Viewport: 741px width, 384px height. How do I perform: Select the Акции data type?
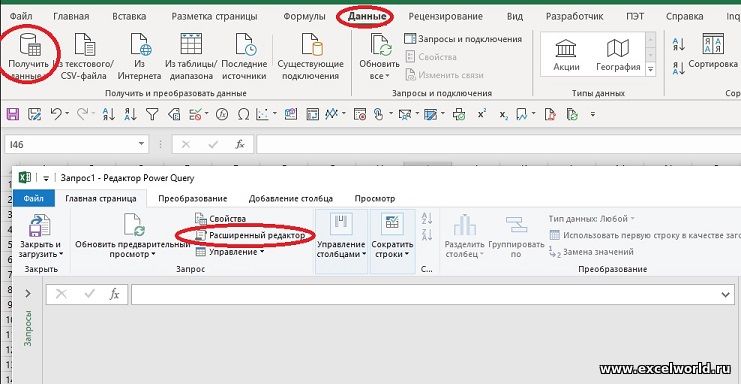(566, 55)
